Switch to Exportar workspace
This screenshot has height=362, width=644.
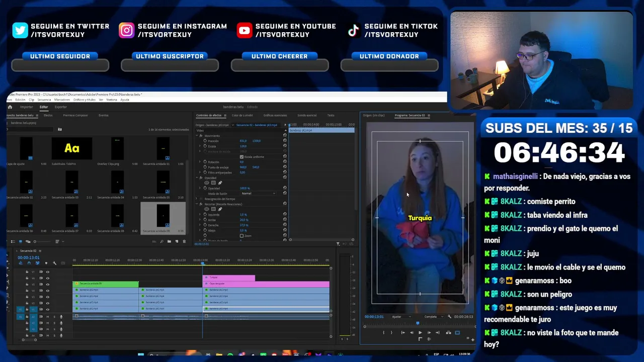tap(61, 107)
